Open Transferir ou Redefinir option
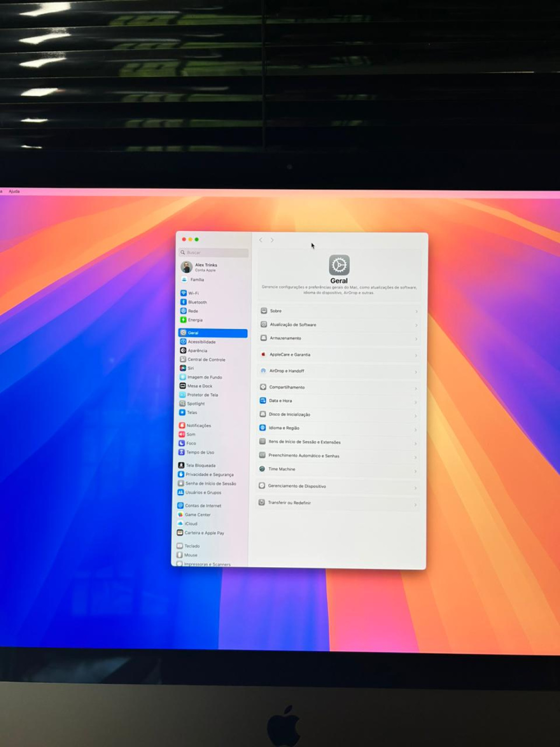This screenshot has height=747, width=560. pyautogui.click(x=289, y=503)
